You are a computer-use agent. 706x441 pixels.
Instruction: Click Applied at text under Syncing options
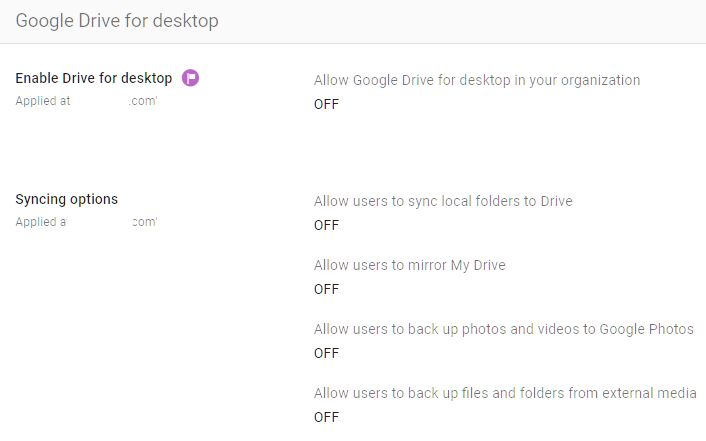[86, 222]
